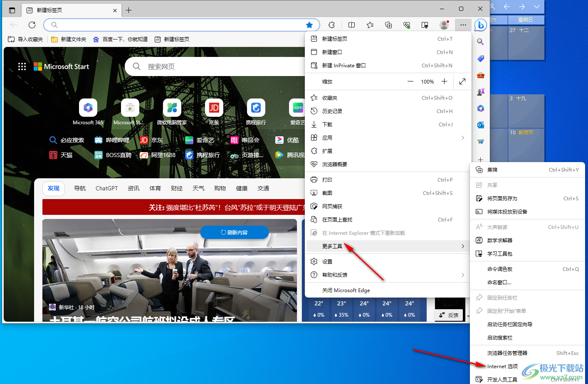The width and height of the screenshot is (588, 384).
Task: Select 新建标签页 menu item
Action: (388, 39)
